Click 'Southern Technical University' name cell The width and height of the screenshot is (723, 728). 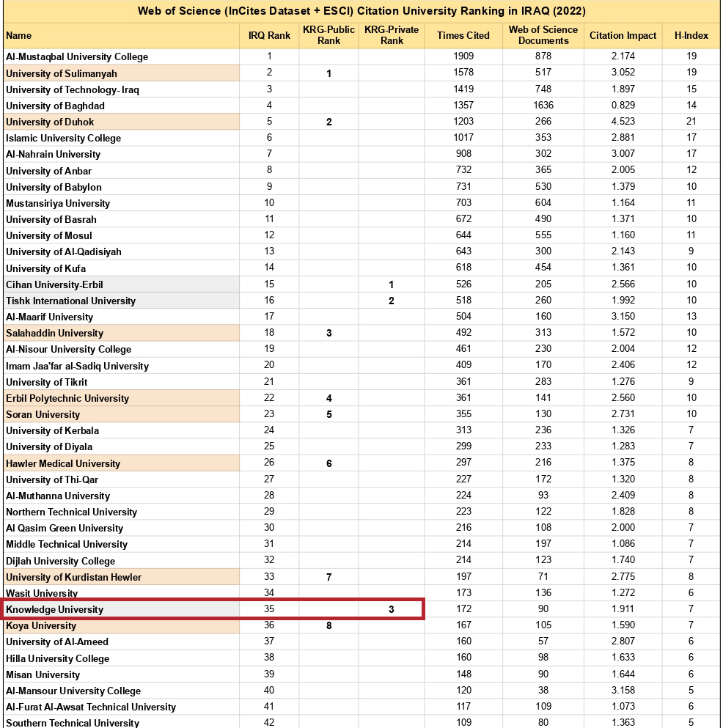(122, 722)
